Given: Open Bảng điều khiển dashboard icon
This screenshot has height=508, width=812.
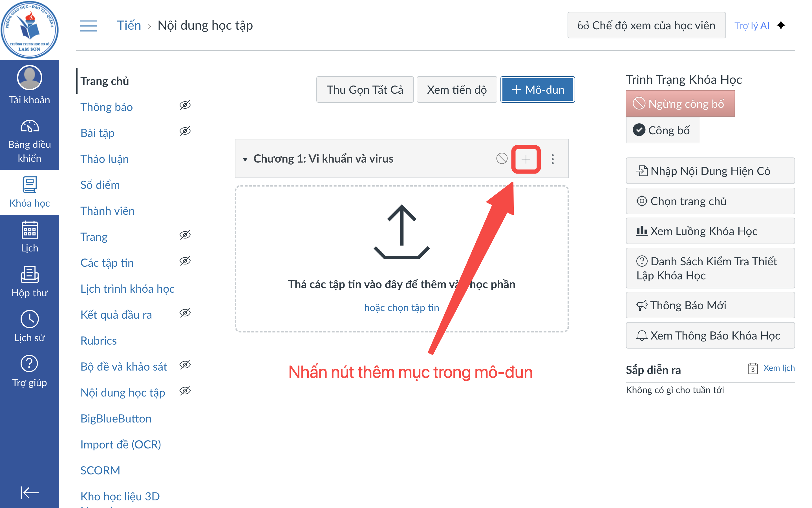Looking at the screenshot, I should (x=30, y=126).
